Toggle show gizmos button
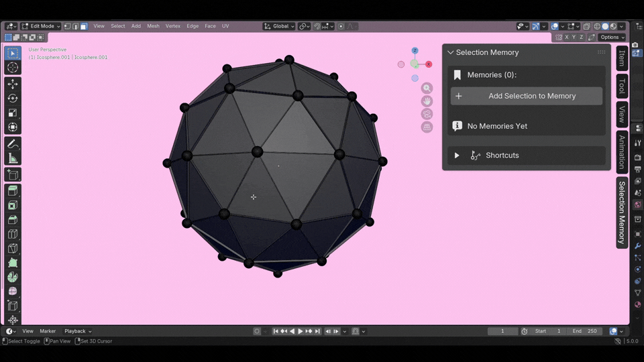The height and width of the screenshot is (362, 644). [x=536, y=26]
